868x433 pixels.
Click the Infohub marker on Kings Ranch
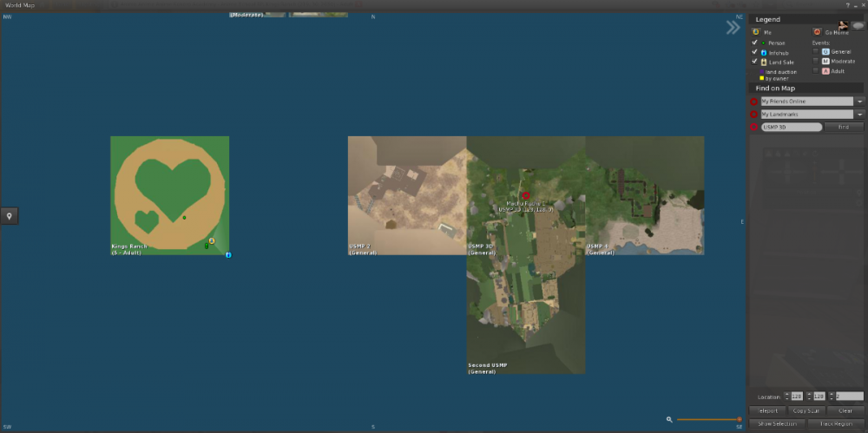pos(228,255)
